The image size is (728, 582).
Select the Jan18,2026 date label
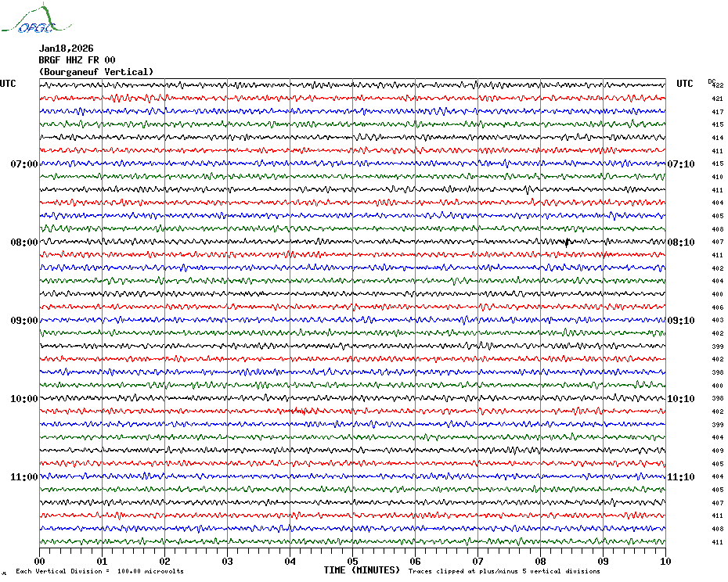click(x=66, y=48)
